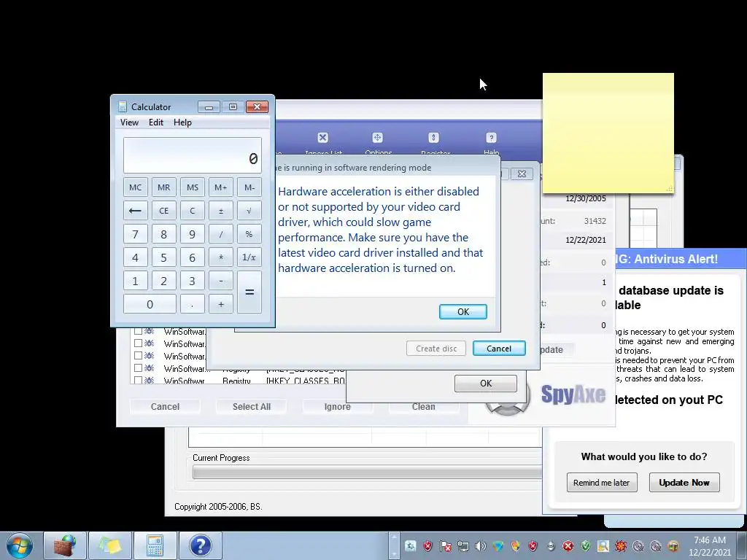The image size is (747, 560).
Task: Click calculator plus key
Action: click(220, 304)
